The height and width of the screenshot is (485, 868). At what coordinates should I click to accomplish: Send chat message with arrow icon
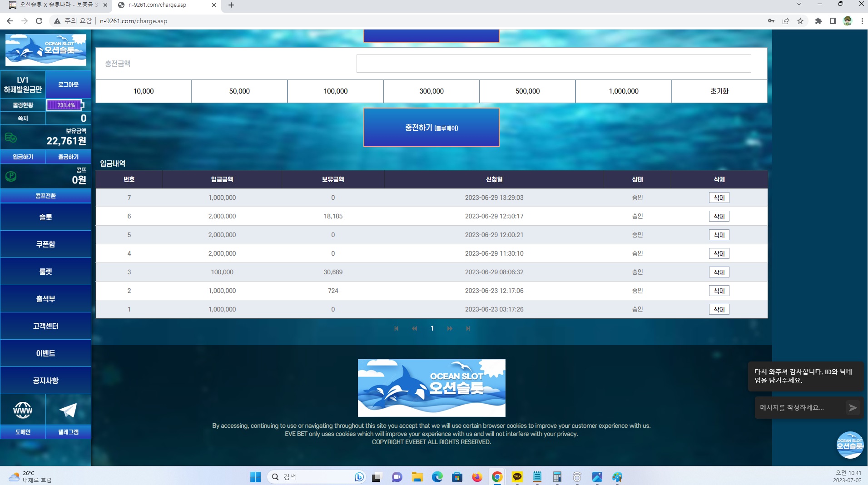(853, 408)
